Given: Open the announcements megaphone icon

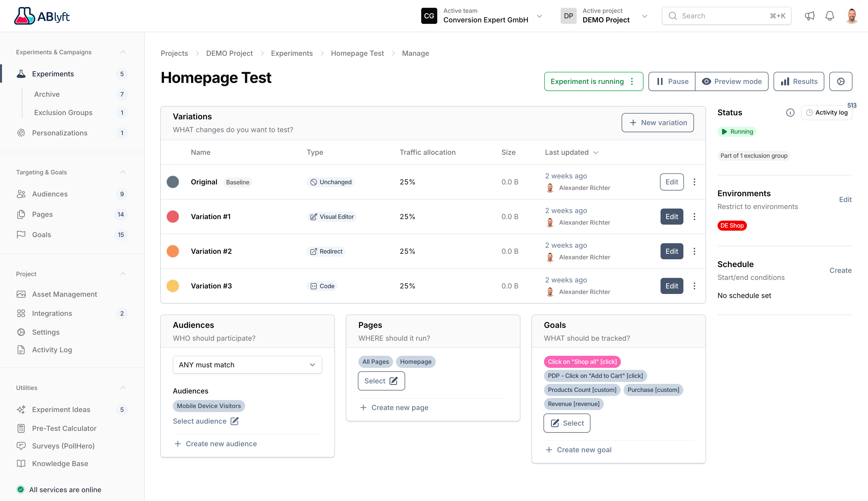Looking at the screenshot, I should click(809, 16).
